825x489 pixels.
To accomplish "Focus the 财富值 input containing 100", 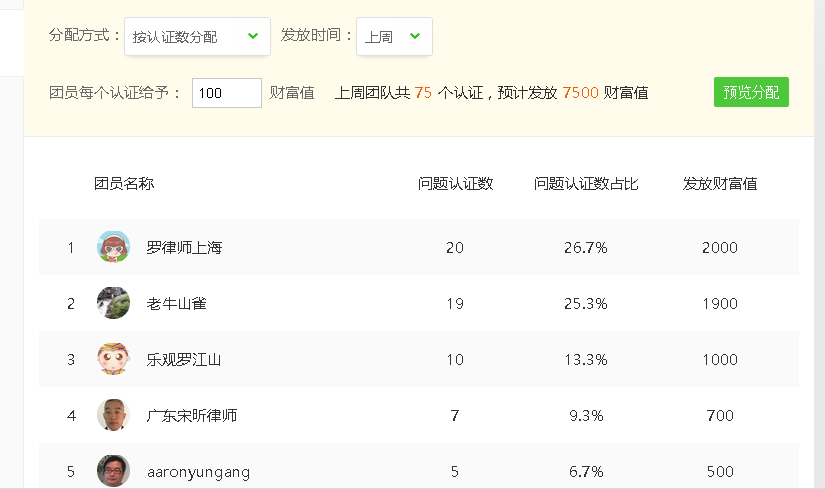I will point(227,93).
